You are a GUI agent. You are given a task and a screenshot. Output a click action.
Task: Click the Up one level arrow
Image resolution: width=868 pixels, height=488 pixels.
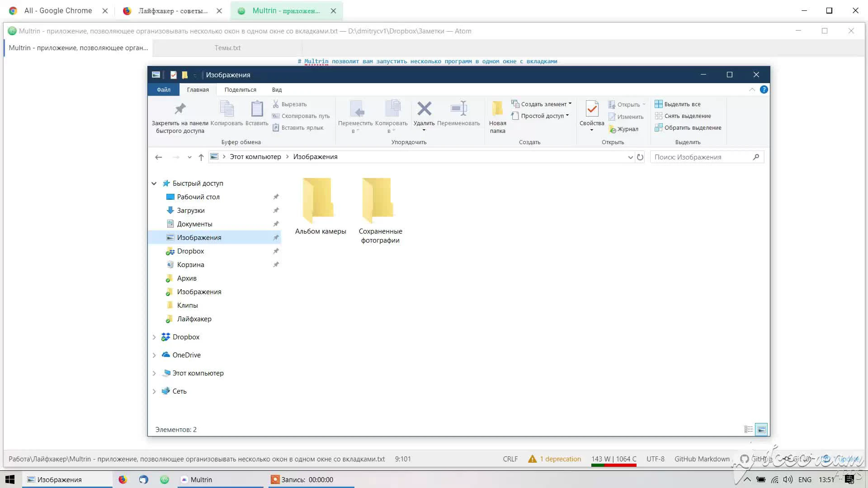(x=201, y=157)
